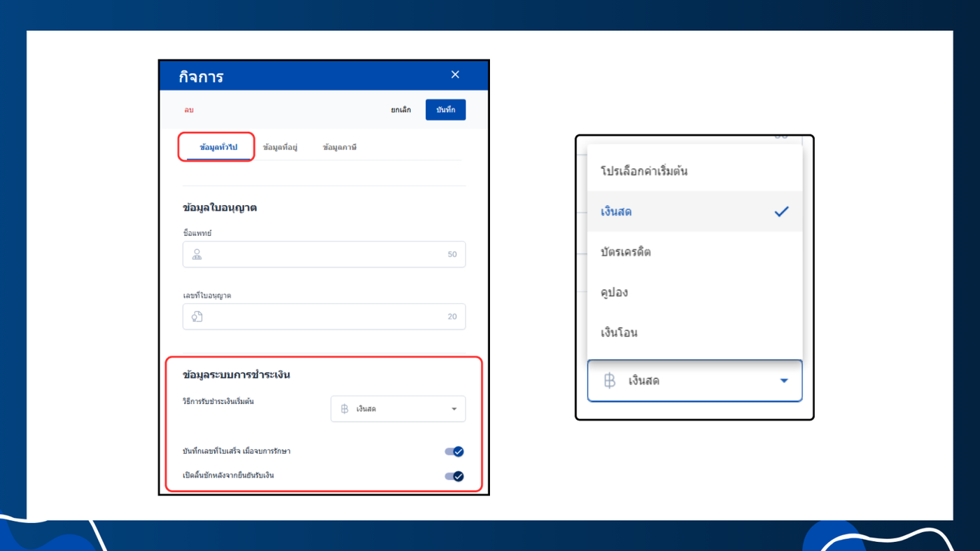Click the license document icon in เลขที่ใบอนุญาต field
The width and height of the screenshot is (980, 551).
pyautogui.click(x=197, y=316)
